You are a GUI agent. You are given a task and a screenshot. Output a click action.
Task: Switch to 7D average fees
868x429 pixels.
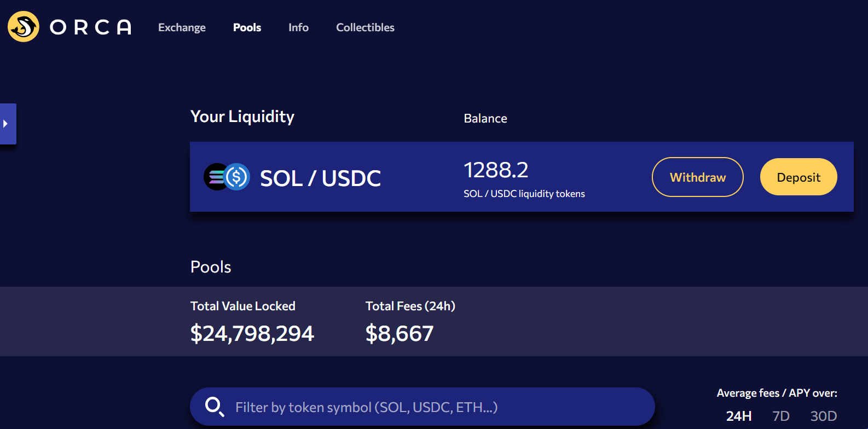pos(781,416)
